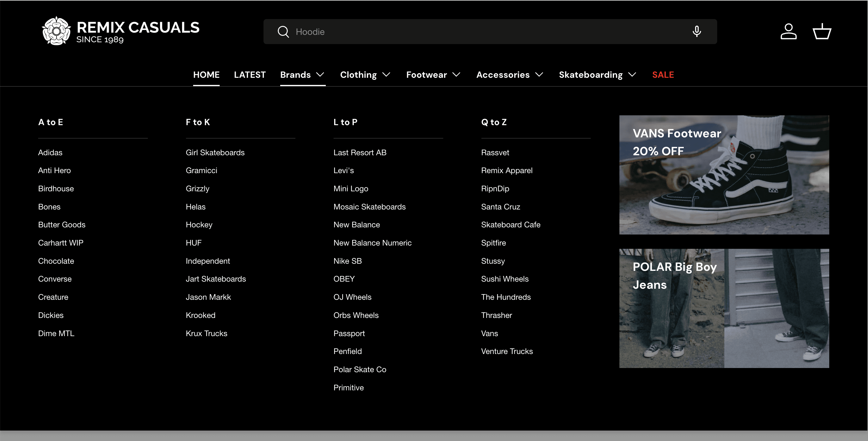Click the Remix Casuals rose logo
This screenshot has width=868, height=441.
tap(56, 31)
